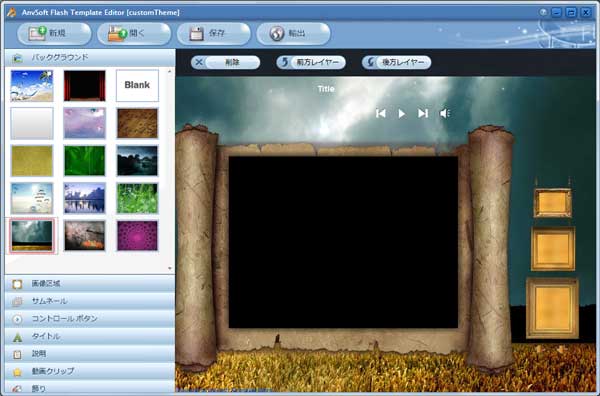The image size is (600, 396).
Task: Choose the dark lake night background
Action: tap(137, 160)
